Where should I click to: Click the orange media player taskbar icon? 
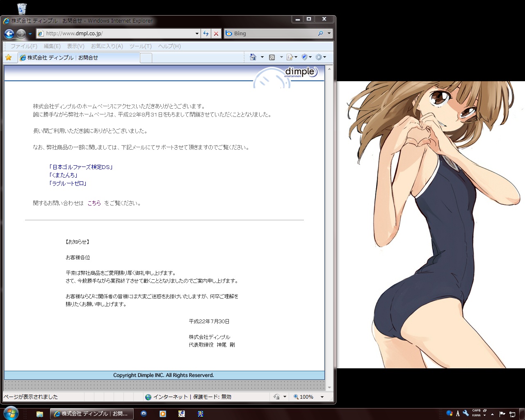[x=162, y=414]
